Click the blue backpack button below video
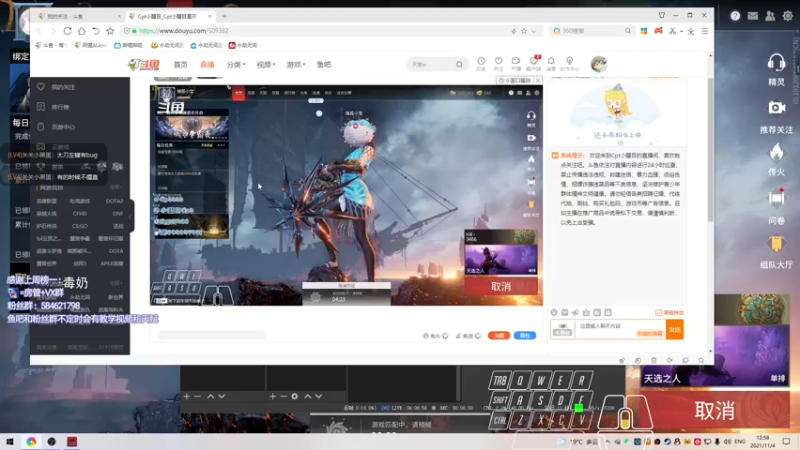The image size is (800, 450). pyautogui.click(x=524, y=336)
